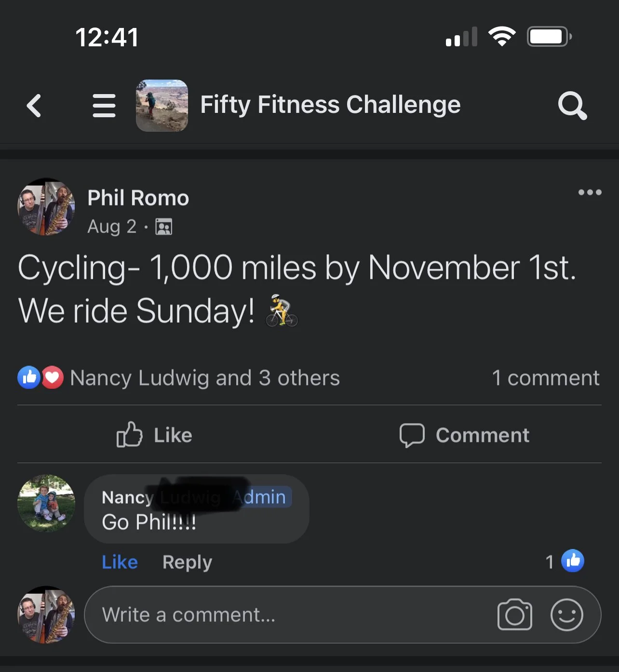
Task: Open the post's three-dot options menu
Action: coord(590,192)
